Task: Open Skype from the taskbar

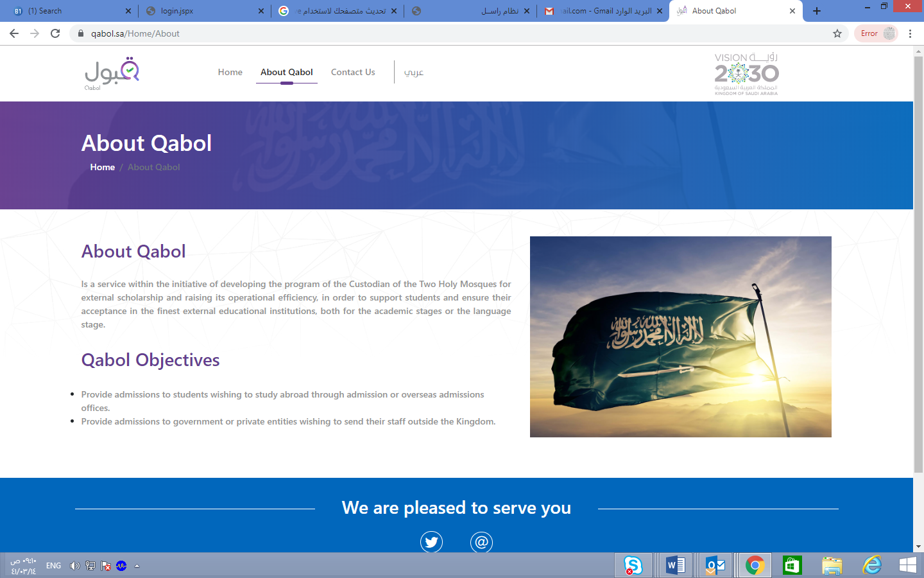Action: (633, 565)
